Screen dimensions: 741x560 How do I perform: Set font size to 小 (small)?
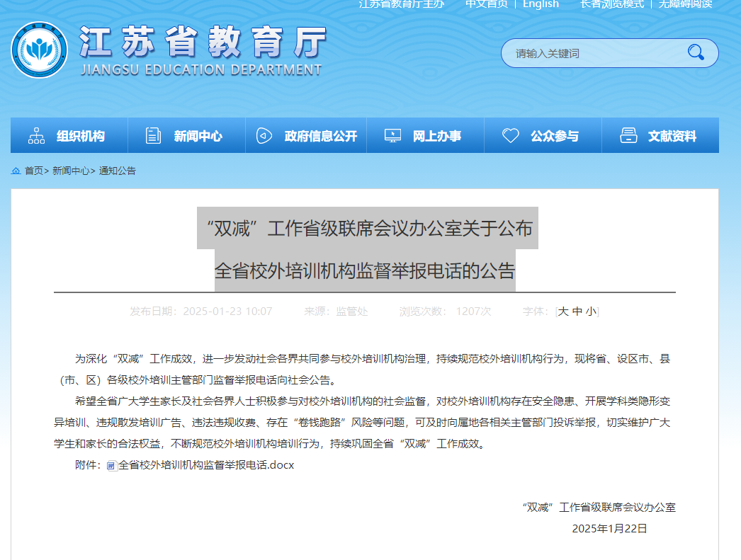pyautogui.click(x=591, y=312)
